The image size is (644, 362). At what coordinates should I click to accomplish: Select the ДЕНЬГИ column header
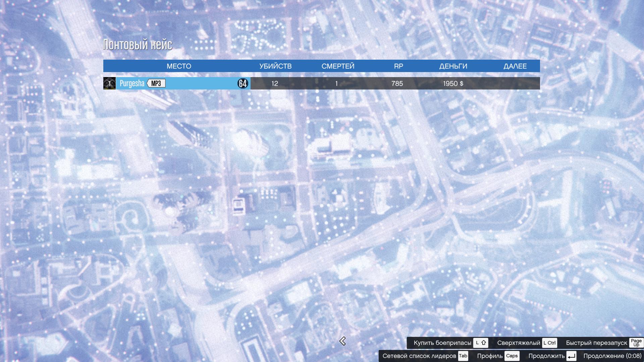[453, 66]
